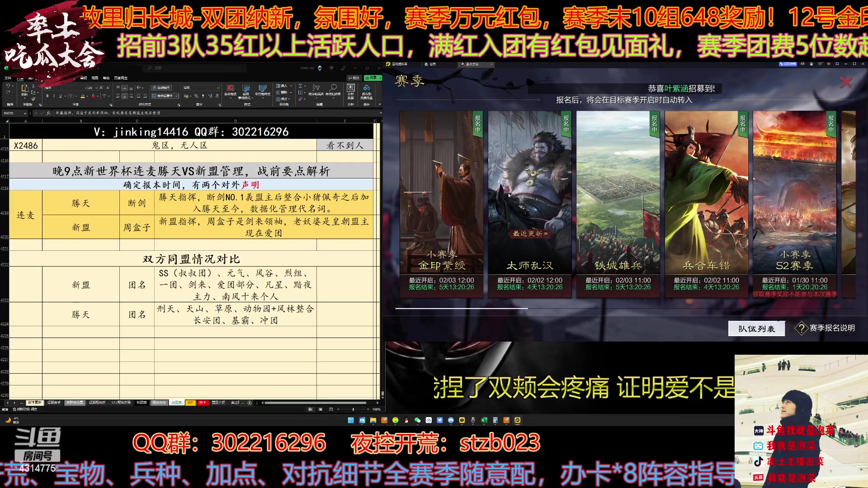The height and width of the screenshot is (488, 868).
Task: Open Excel 文件 file menu
Action: (x=8, y=78)
